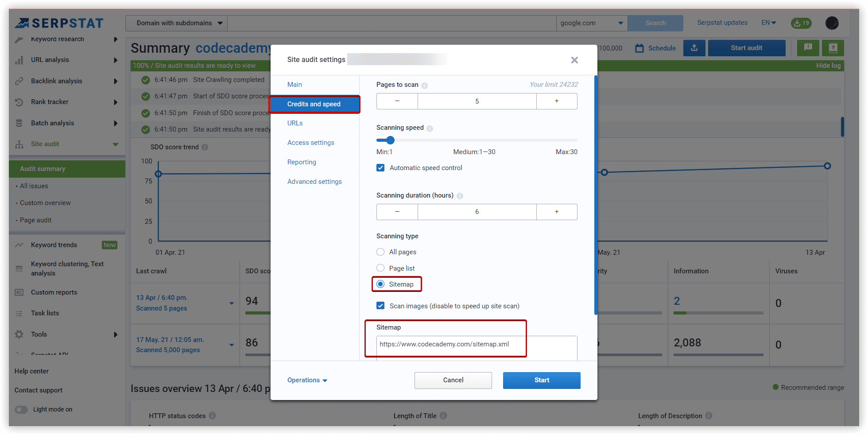Open the help question icon button
The width and height of the screenshot is (868, 435).
833,48
